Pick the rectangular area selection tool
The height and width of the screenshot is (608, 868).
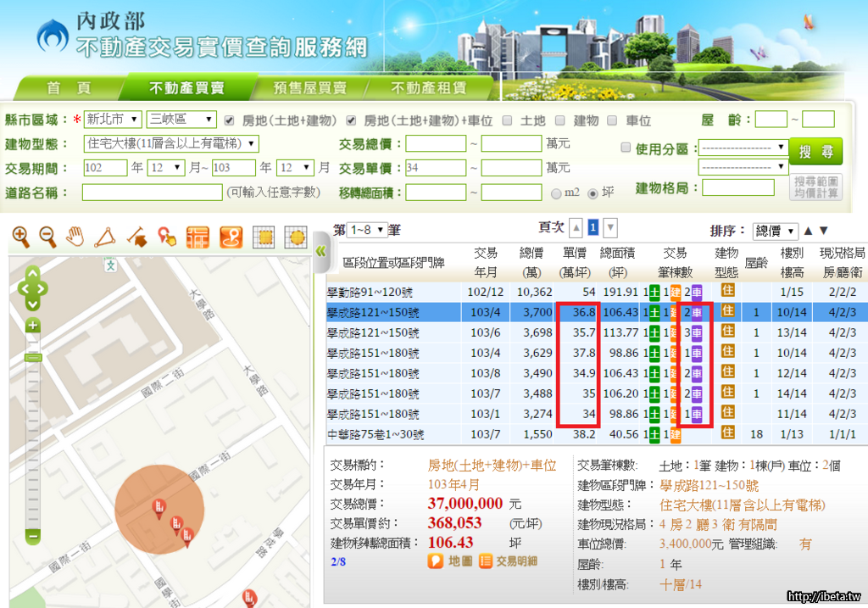pos(264,237)
